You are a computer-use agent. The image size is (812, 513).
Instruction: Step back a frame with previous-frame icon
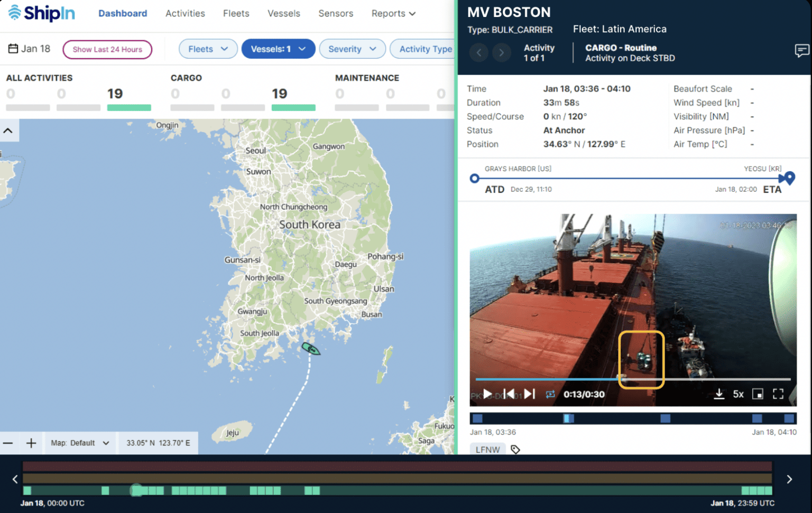pyautogui.click(x=509, y=394)
